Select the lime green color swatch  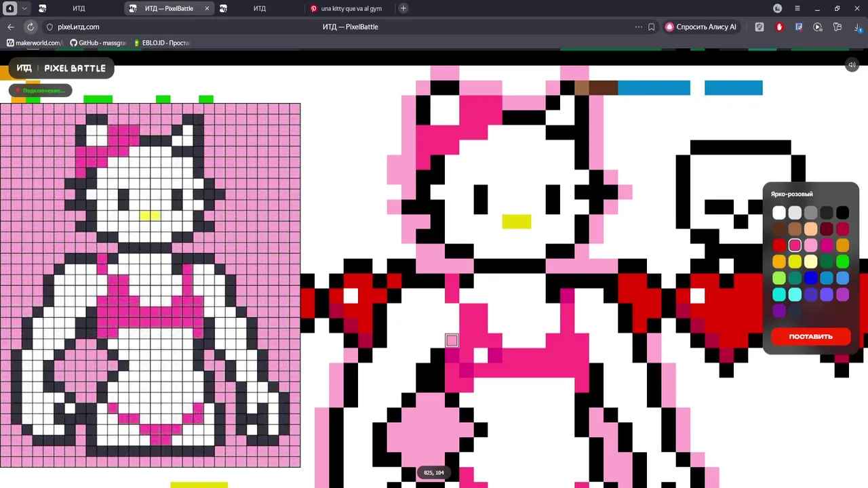click(779, 278)
